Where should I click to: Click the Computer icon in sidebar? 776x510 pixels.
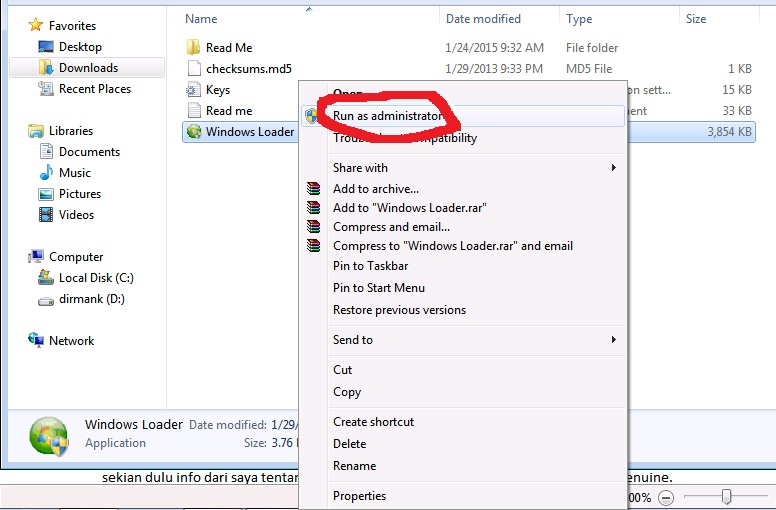tap(36, 256)
